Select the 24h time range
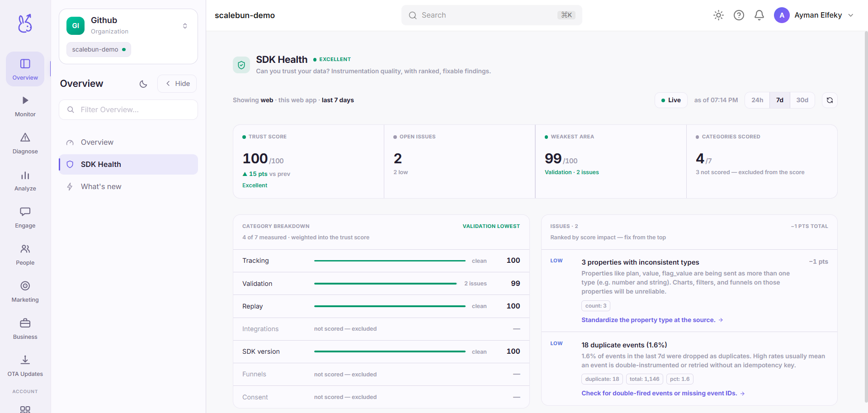This screenshot has height=413, width=868. 757,100
